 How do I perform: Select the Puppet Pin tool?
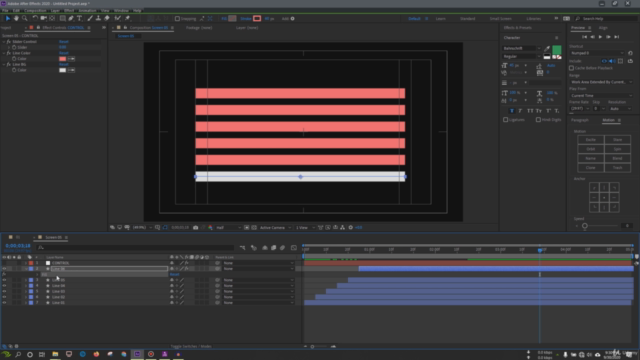click(128, 18)
